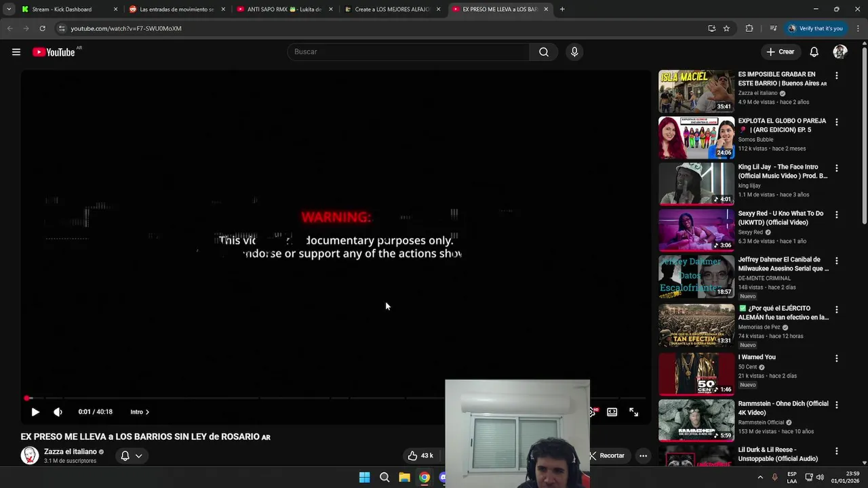Switch the player to theater mode
Image resolution: width=868 pixels, height=488 pixels.
612,412
